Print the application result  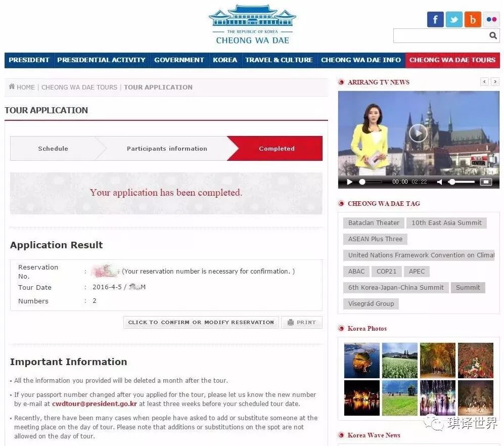click(302, 322)
